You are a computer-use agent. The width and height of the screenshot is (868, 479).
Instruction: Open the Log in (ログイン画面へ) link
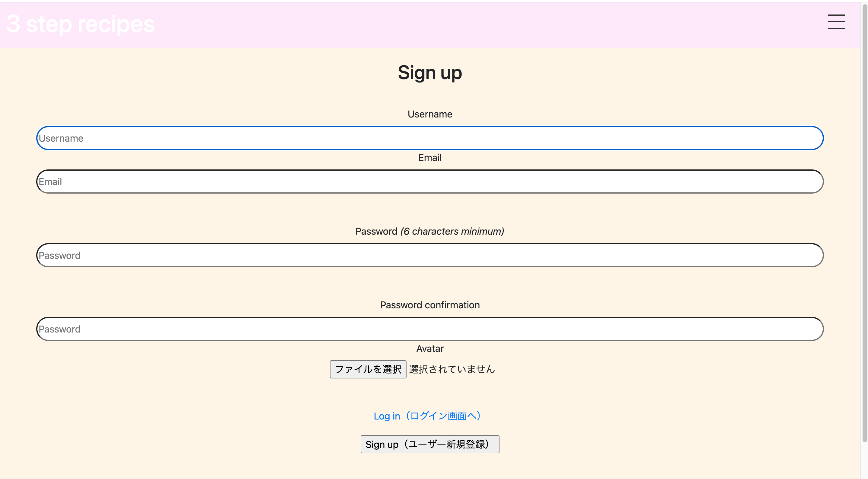point(427,416)
